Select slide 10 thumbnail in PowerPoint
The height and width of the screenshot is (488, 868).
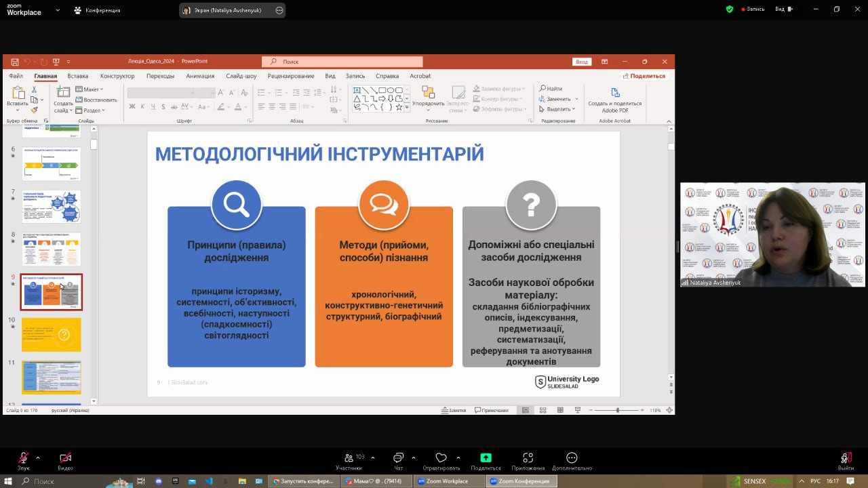point(51,335)
